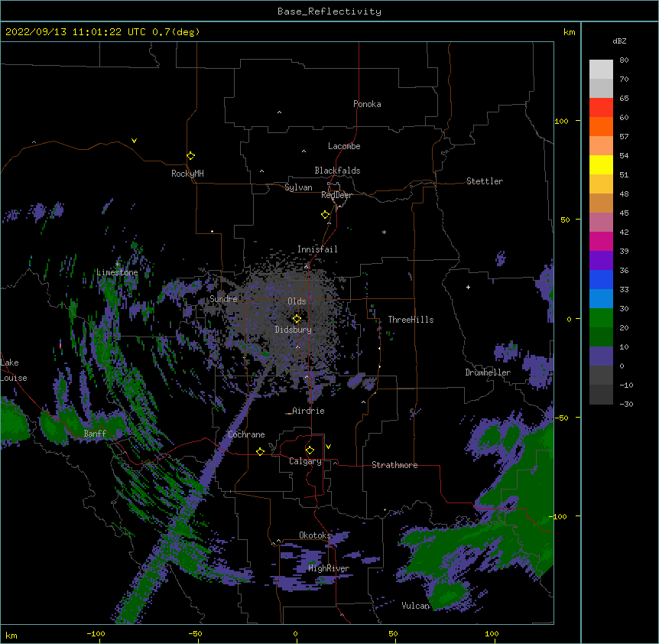The width and height of the screenshot is (659, 644).
Task: Click the RockyMH label
Action: point(187,174)
